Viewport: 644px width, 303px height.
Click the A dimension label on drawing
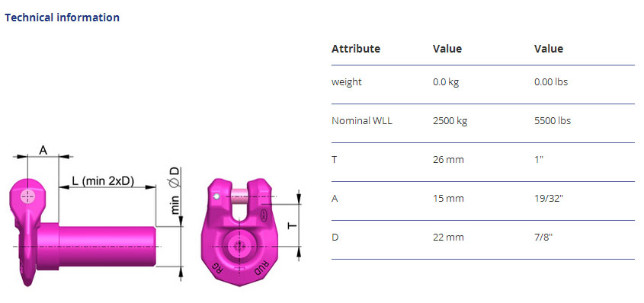pyautogui.click(x=43, y=150)
